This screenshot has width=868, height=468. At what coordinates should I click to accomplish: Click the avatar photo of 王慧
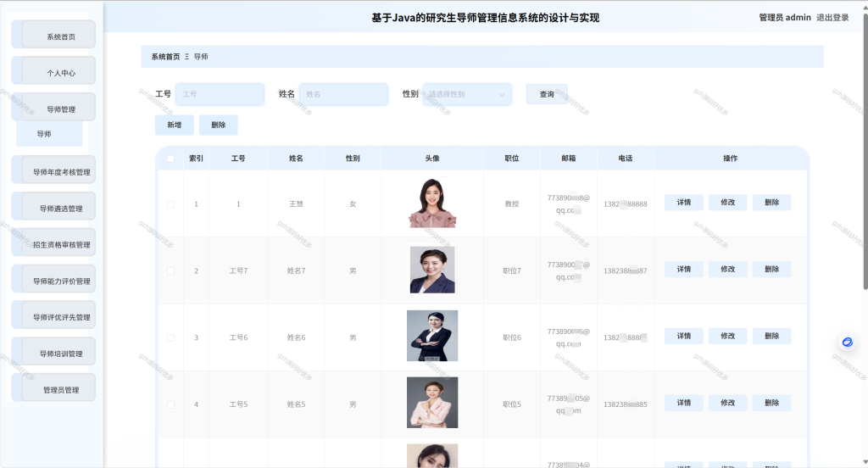tap(432, 203)
